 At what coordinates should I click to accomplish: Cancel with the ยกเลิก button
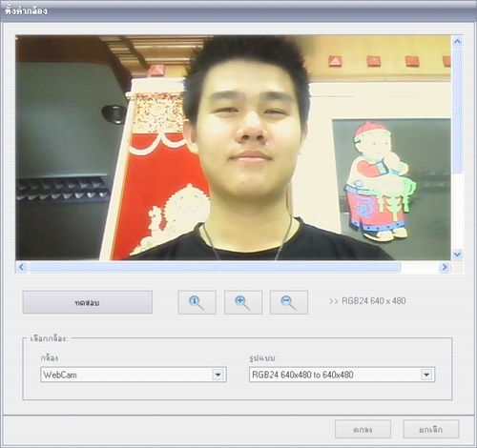pos(431,429)
